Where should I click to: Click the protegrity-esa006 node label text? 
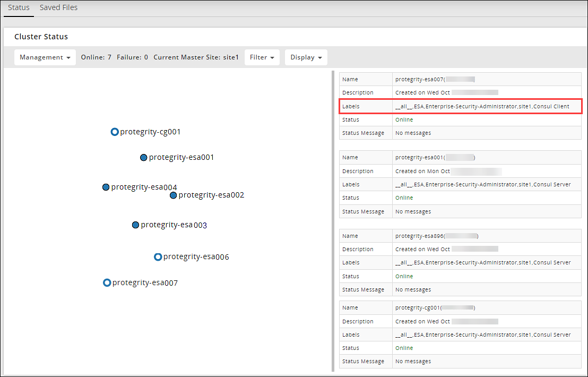coord(196,257)
